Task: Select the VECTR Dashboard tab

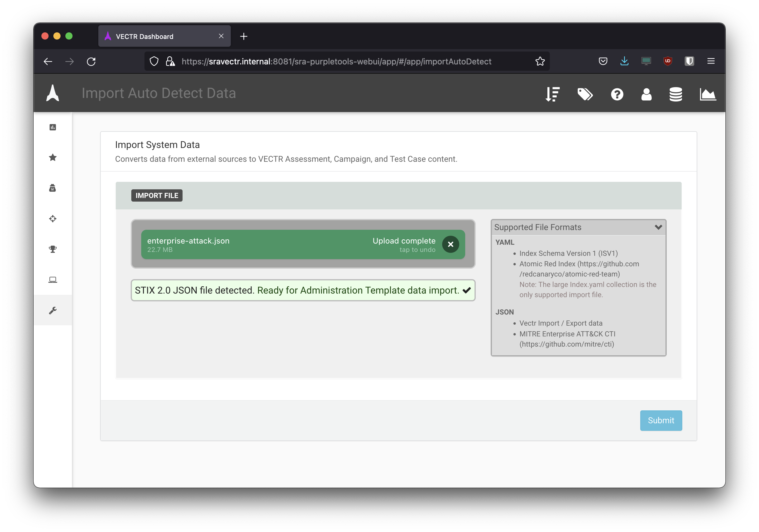Action: pos(164,36)
